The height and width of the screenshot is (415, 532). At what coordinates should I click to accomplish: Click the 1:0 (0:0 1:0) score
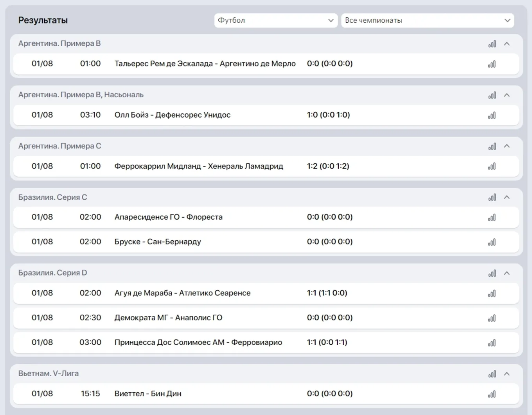[328, 115]
